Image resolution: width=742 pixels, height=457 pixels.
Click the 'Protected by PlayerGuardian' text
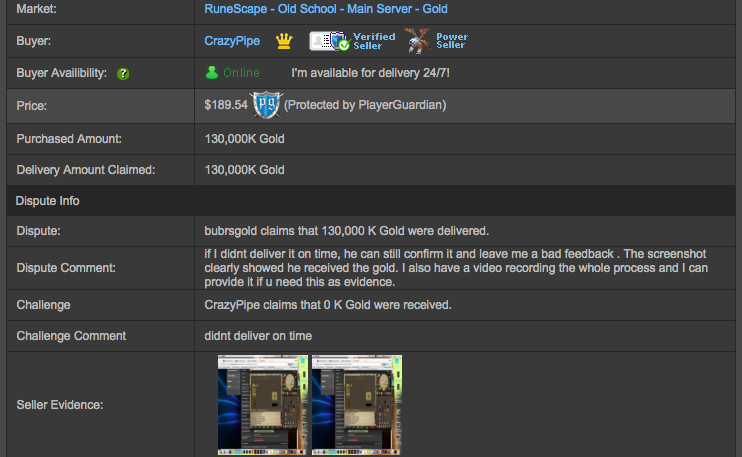click(x=365, y=105)
